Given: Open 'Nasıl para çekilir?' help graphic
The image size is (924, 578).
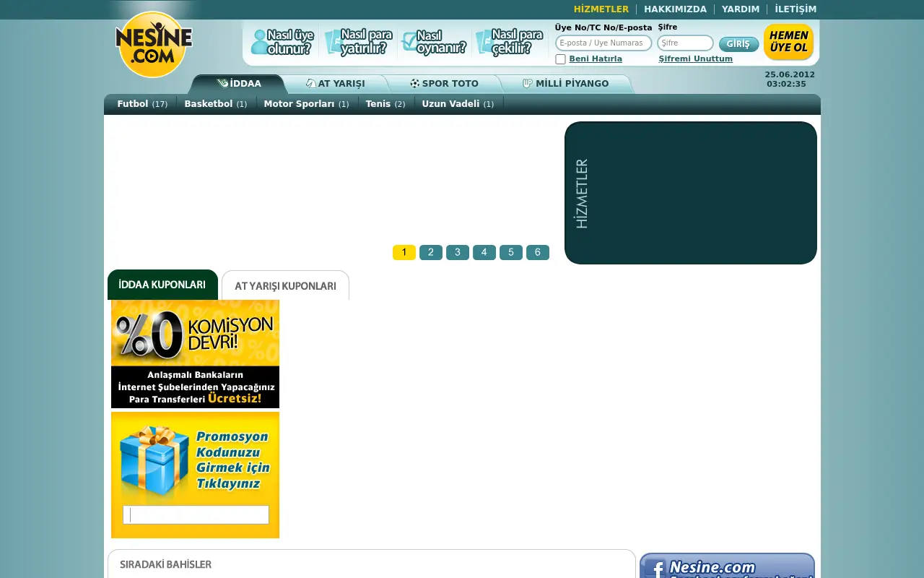Looking at the screenshot, I should 510,43.
